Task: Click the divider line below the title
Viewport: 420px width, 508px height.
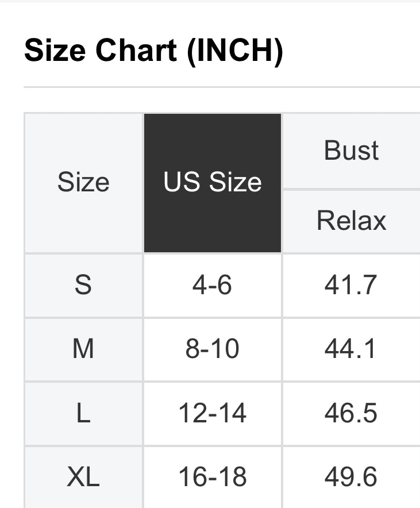Action: tap(221, 87)
